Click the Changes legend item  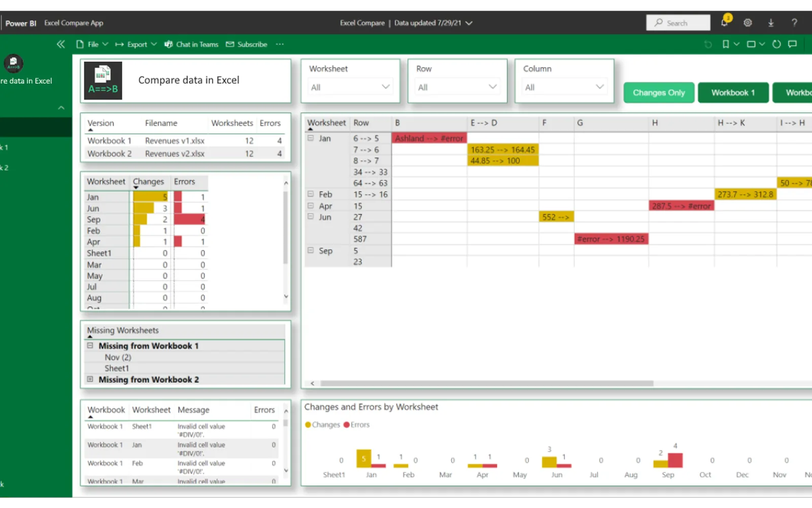323,425
